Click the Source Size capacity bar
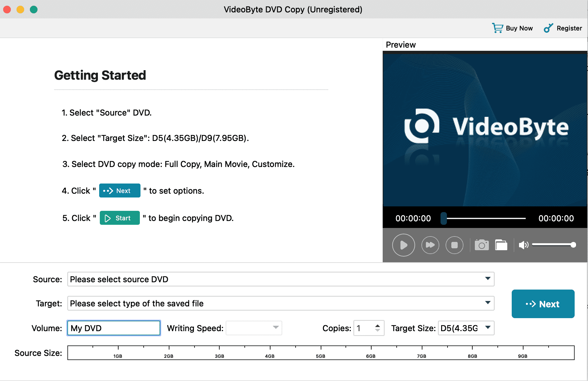This screenshot has width=588, height=381. (x=321, y=353)
